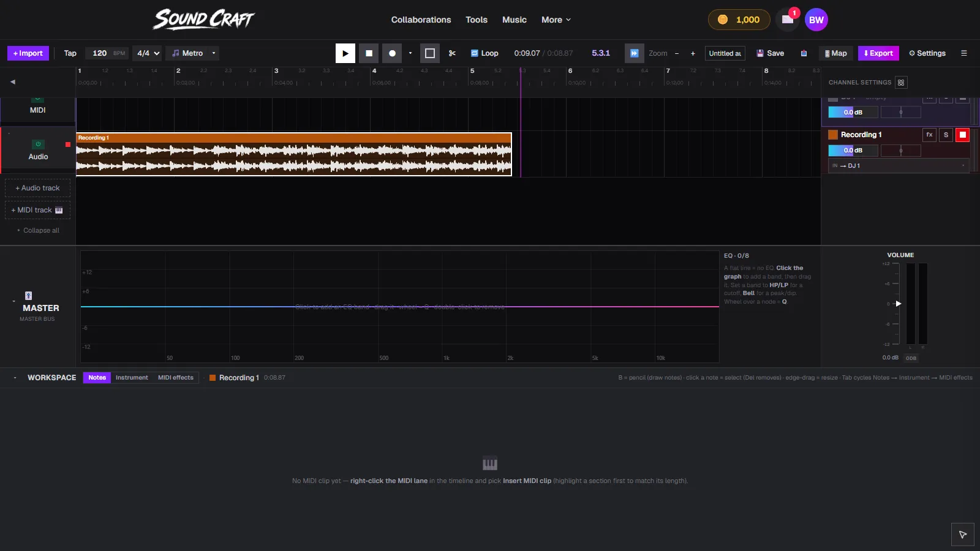Switch to the MIDI effects tab
980x551 pixels.
176,378
